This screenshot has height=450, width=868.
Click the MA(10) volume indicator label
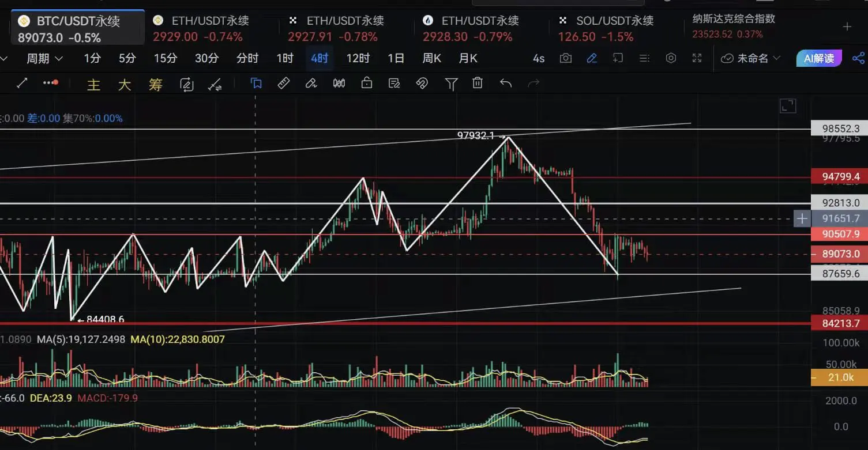pyautogui.click(x=178, y=339)
